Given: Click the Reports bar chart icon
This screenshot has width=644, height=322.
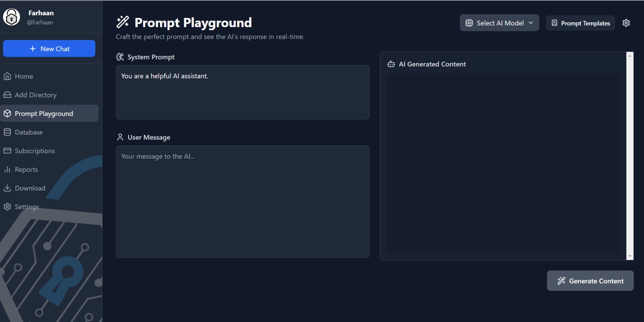Looking at the screenshot, I should point(7,169).
